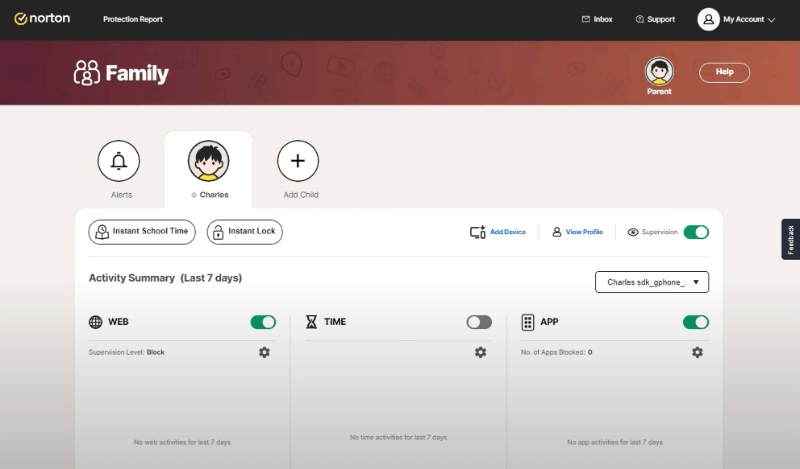Click the View Profile link

click(584, 232)
